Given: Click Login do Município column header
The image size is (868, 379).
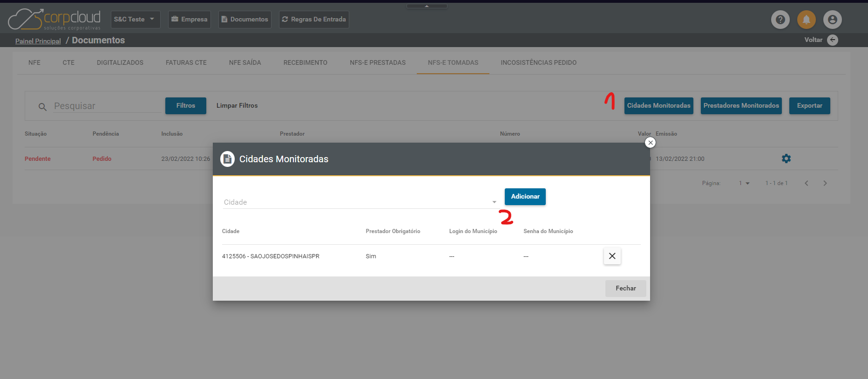Looking at the screenshot, I should tap(473, 231).
